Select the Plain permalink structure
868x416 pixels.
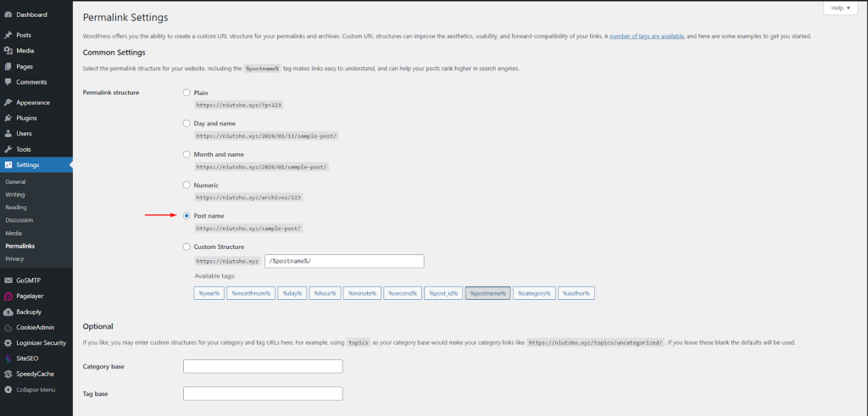pos(186,92)
